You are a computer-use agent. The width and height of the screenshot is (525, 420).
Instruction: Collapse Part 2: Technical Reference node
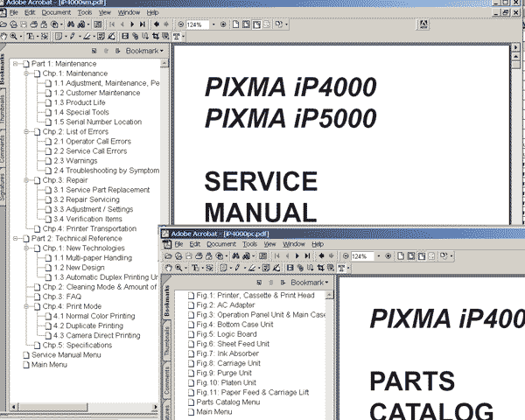(16, 239)
